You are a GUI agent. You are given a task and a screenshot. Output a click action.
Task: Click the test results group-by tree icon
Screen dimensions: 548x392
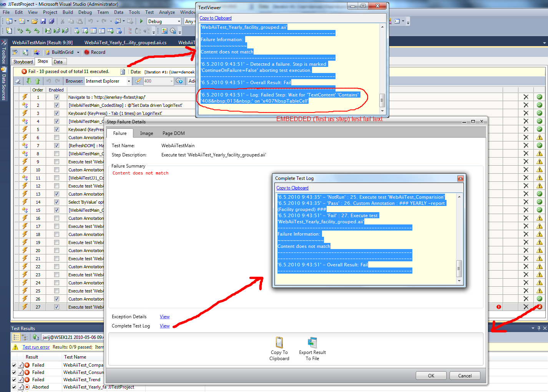point(25,337)
